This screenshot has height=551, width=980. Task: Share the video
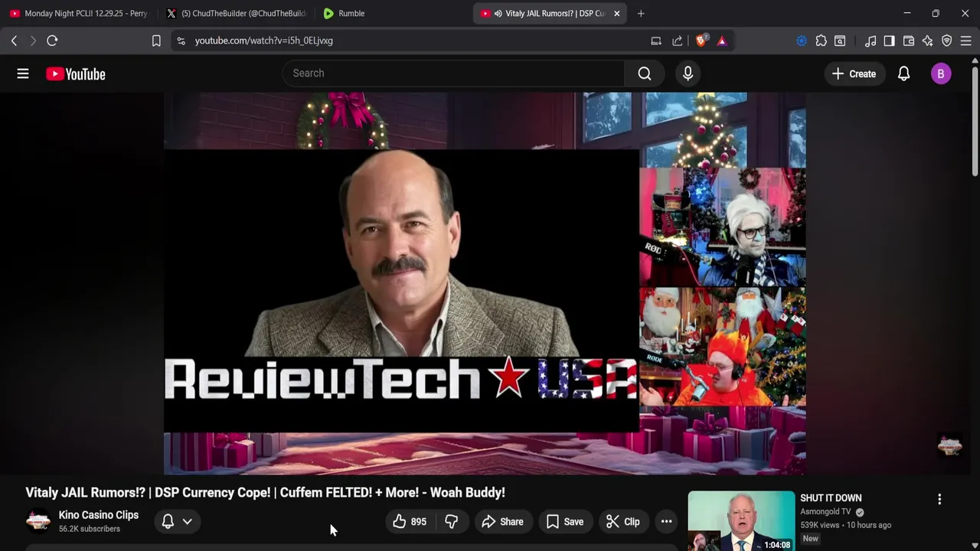coord(502,522)
